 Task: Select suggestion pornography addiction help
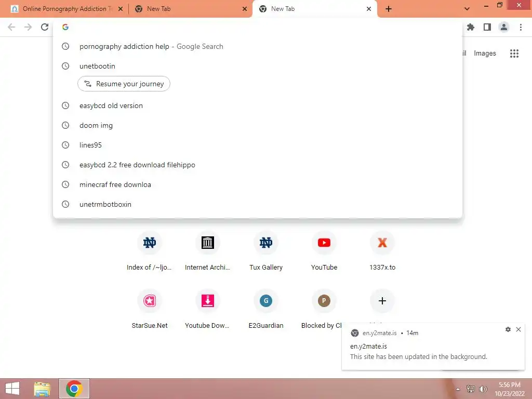258,46
